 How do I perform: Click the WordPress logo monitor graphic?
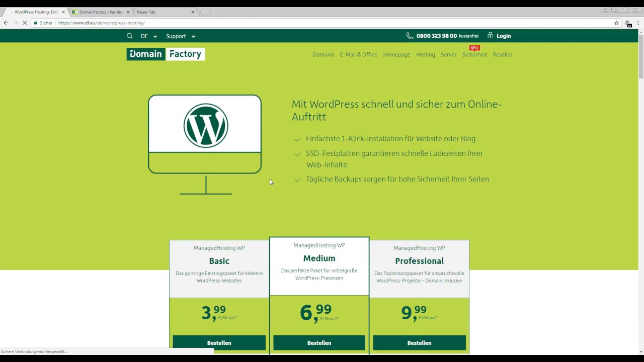click(205, 144)
